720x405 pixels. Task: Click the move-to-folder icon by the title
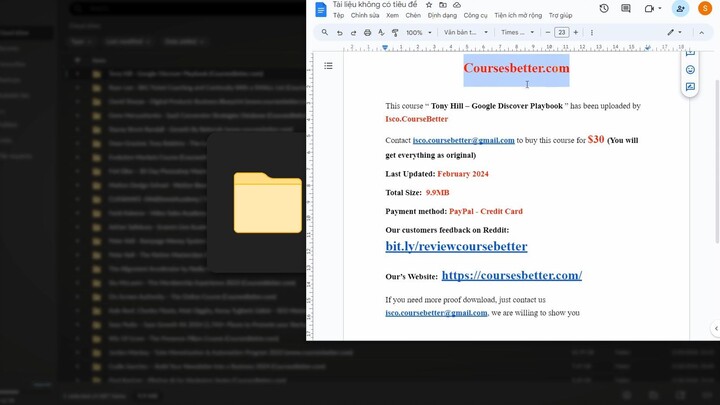pyautogui.click(x=443, y=5)
